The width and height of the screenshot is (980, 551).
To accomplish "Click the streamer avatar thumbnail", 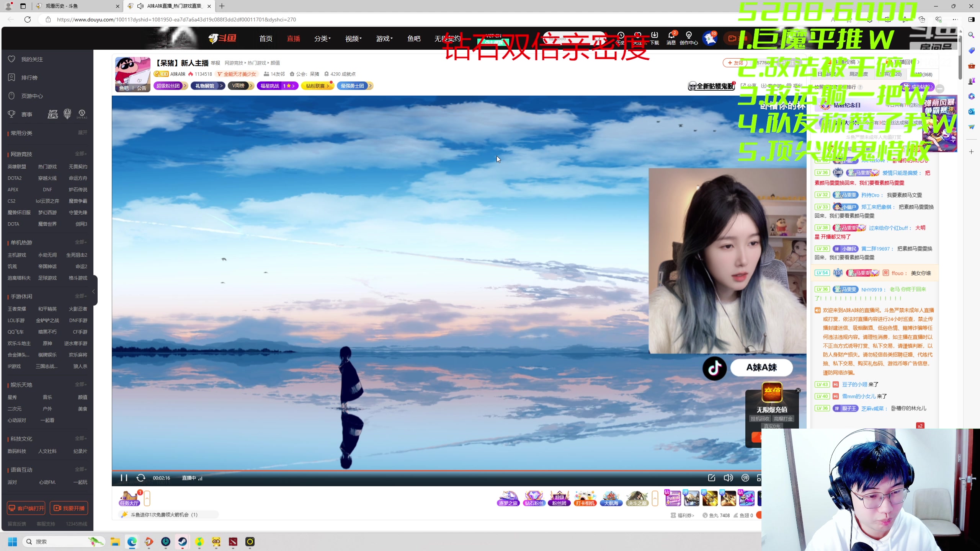I will pyautogui.click(x=132, y=74).
